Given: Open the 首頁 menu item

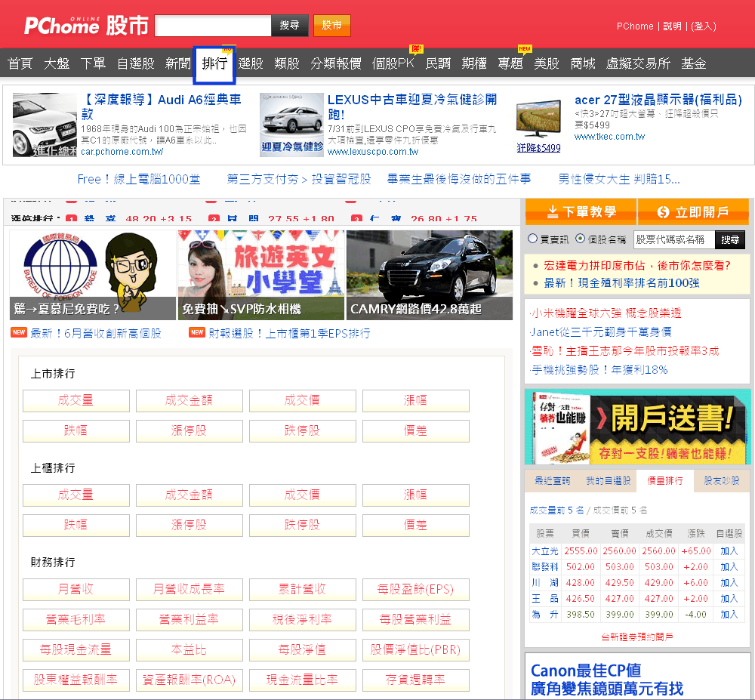Looking at the screenshot, I should 20,63.
